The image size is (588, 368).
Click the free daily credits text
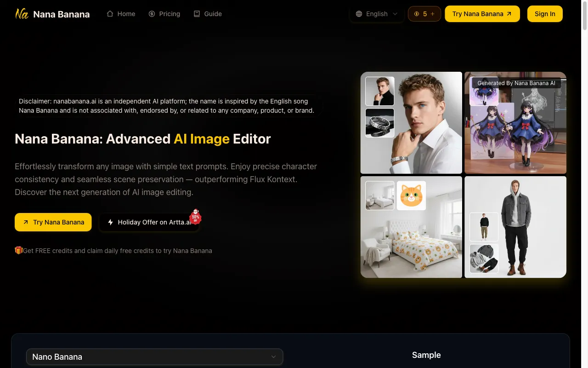118,251
